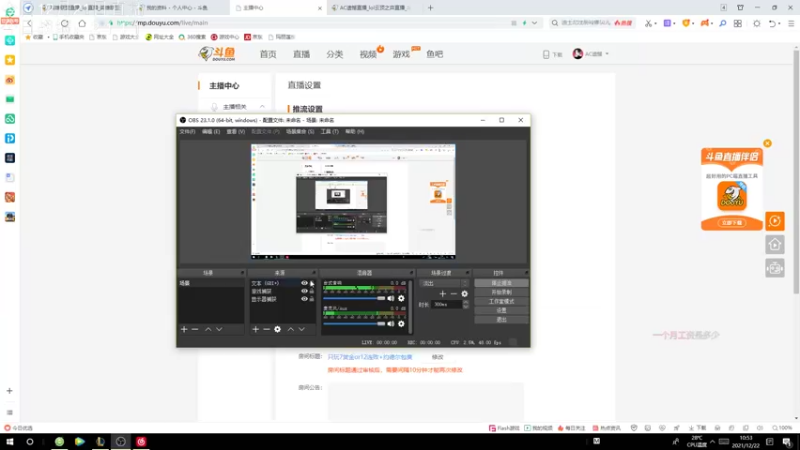
Task: Open desktop audio settings gear in mixer
Action: [401, 298]
